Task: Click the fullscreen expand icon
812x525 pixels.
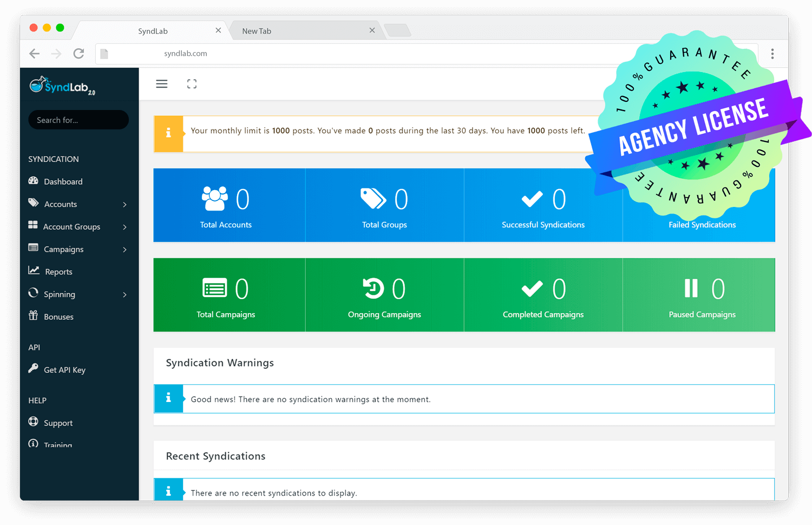Action: 192,84
